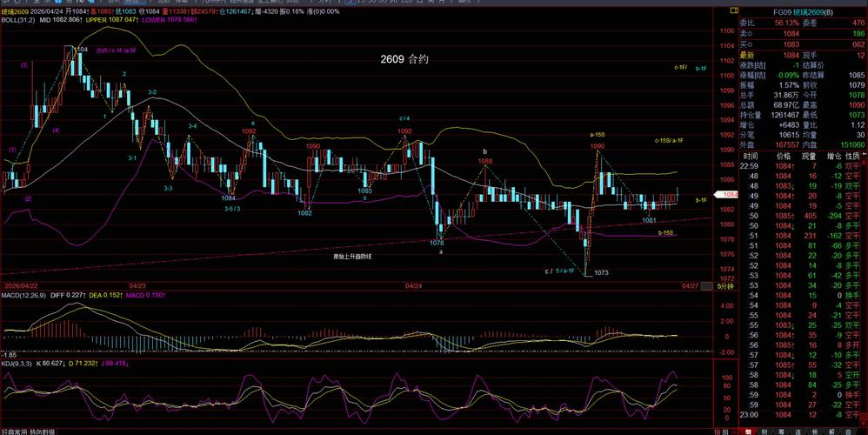This screenshot has width=868, height=435.
Task: Click the FG09 玻璃2609(8) panel title
Action: click(x=802, y=12)
